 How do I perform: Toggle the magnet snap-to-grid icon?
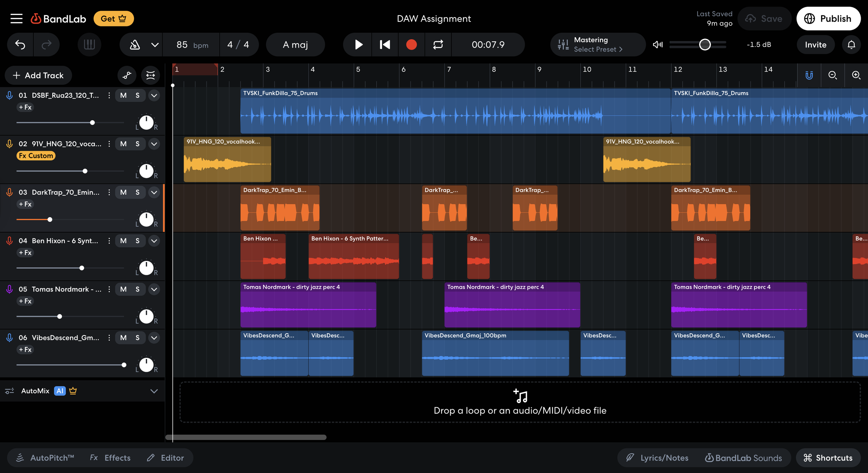[809, 75]
